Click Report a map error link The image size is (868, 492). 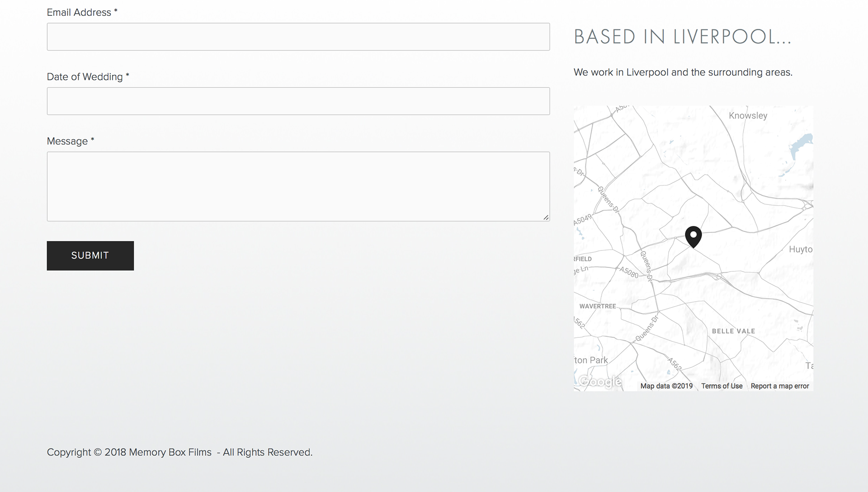779,386
